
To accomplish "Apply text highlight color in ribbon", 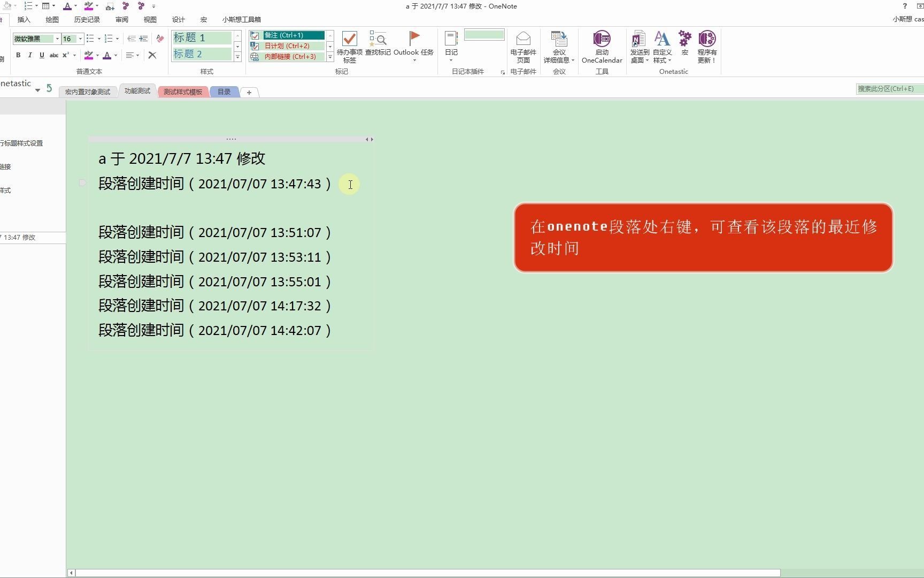I will 89,55.
